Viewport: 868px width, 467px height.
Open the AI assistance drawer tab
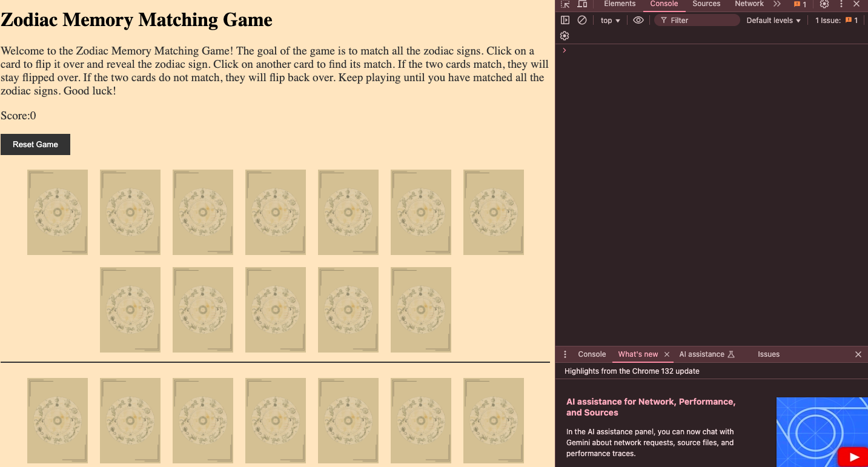click(707, 354)
